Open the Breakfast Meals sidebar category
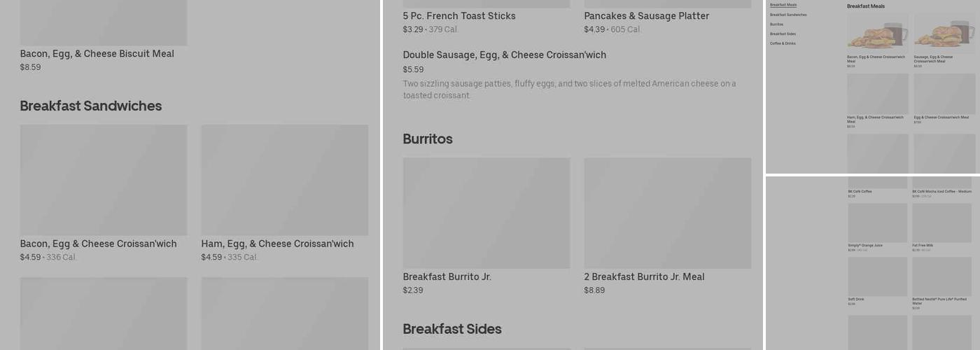 [x=783, y=5]
